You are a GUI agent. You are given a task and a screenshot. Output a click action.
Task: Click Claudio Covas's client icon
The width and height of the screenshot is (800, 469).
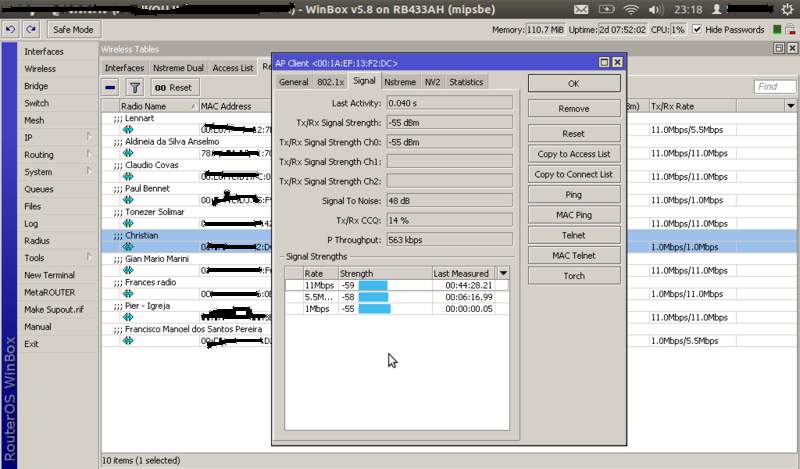pos(128,177)
